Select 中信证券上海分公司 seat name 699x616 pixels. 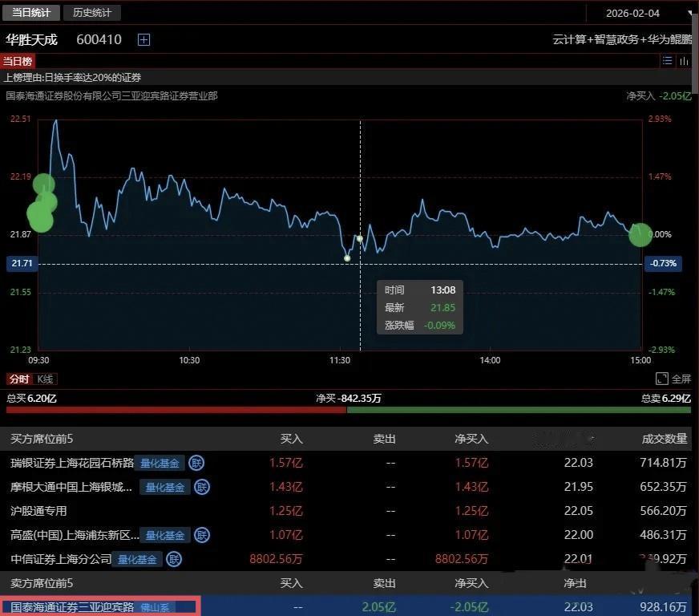(60, 559)
